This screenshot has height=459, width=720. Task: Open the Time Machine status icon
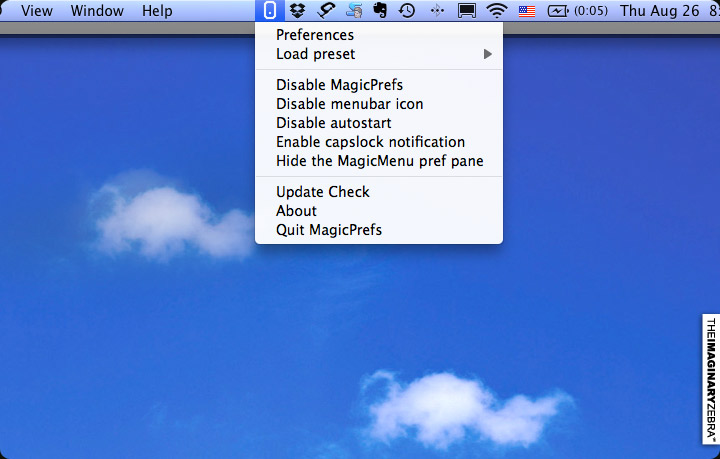[407, 11]
